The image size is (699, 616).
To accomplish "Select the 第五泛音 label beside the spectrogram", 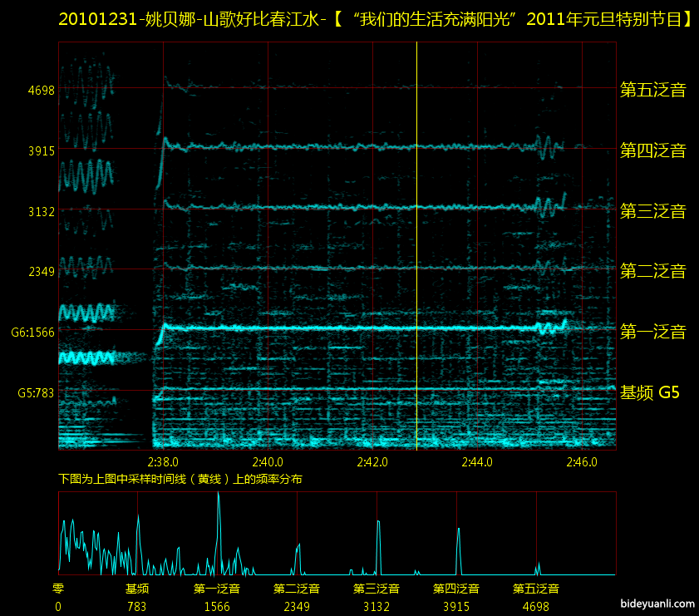I will [x=652, y=90].
